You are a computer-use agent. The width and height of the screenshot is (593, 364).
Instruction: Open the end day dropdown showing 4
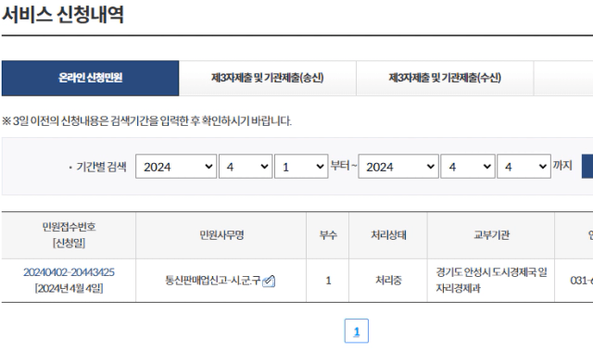click(x=524, y=167)
